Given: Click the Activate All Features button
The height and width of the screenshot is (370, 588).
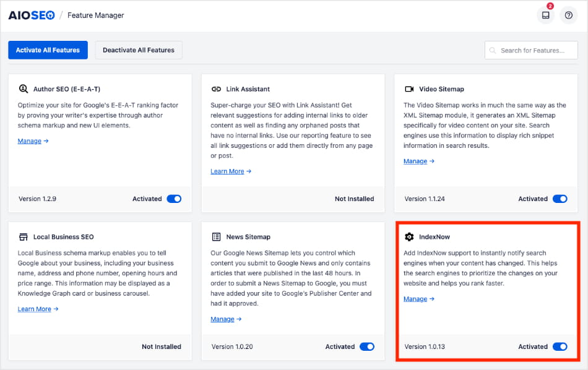Looking at the screenshot, I should [x=48, y=50].
